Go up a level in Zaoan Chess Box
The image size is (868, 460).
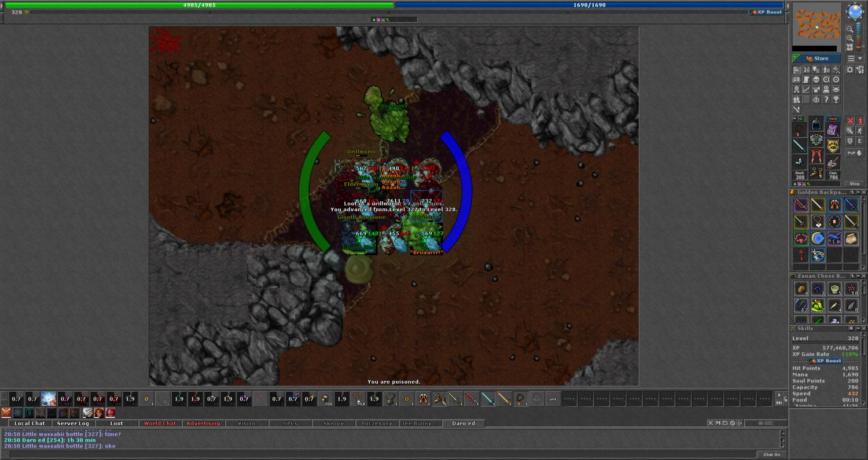point(853,276)
